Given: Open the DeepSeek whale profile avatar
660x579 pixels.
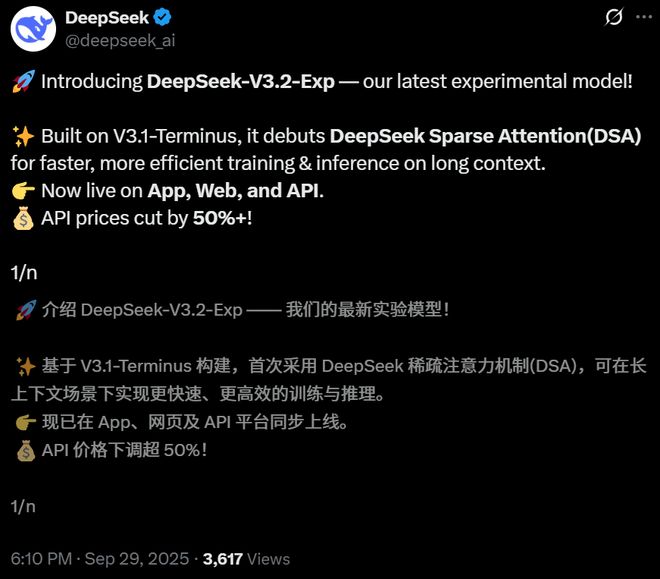Looking at the screenshot, I should coord(33,29).
